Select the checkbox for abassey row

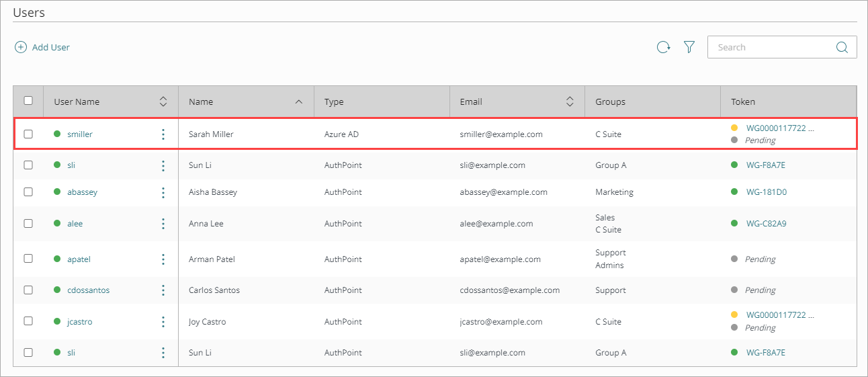(x=28, y=192)
